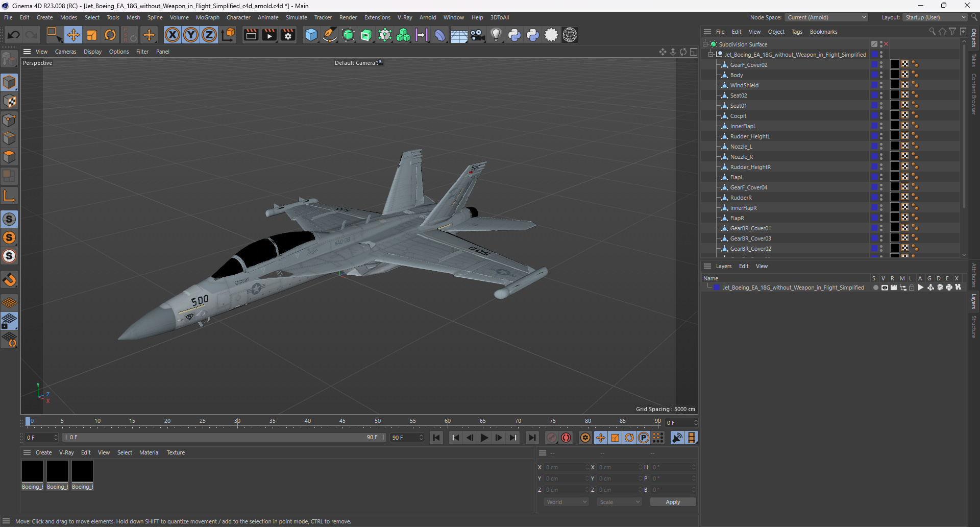The width and height of the screenshot is (980, 527).
Task: Go to end of animation
Action: (x=532, y=438)
